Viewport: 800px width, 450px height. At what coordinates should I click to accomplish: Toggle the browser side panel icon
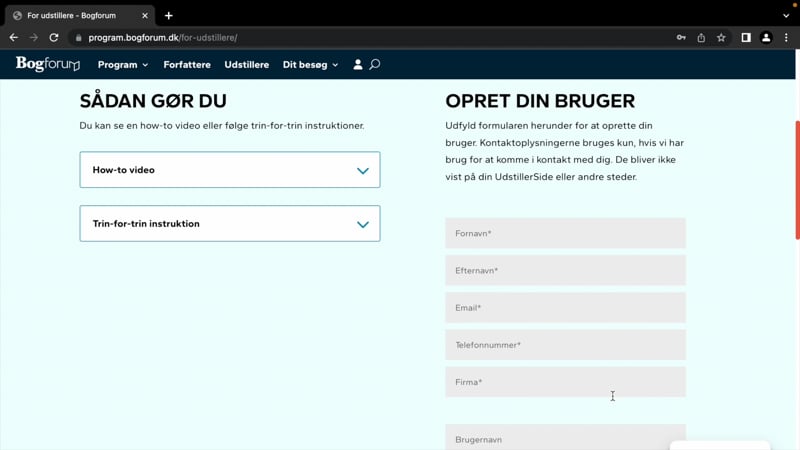tap(746, 38)
